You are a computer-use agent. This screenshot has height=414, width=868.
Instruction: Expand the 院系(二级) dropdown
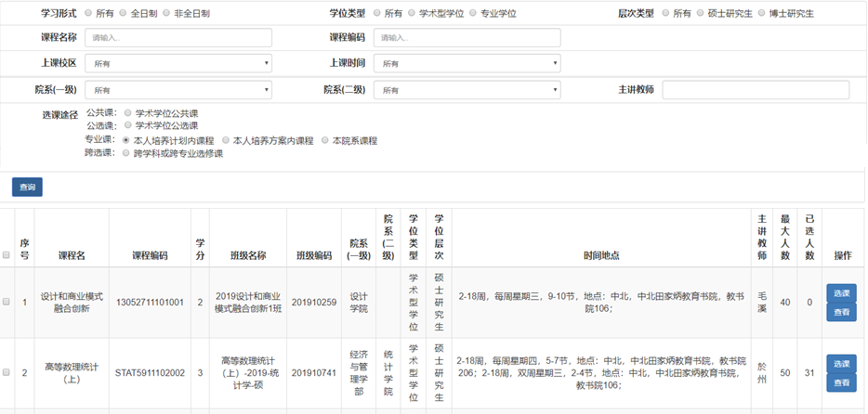click(x=467, y=90)
